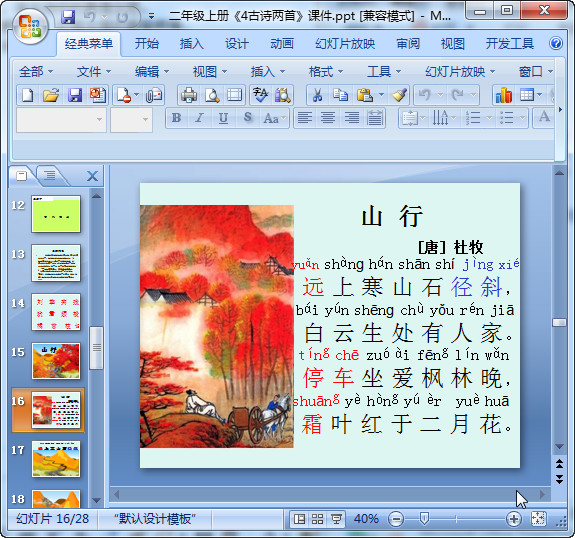Paste from clipboard

pyautogui.click(x=365, y=95)
